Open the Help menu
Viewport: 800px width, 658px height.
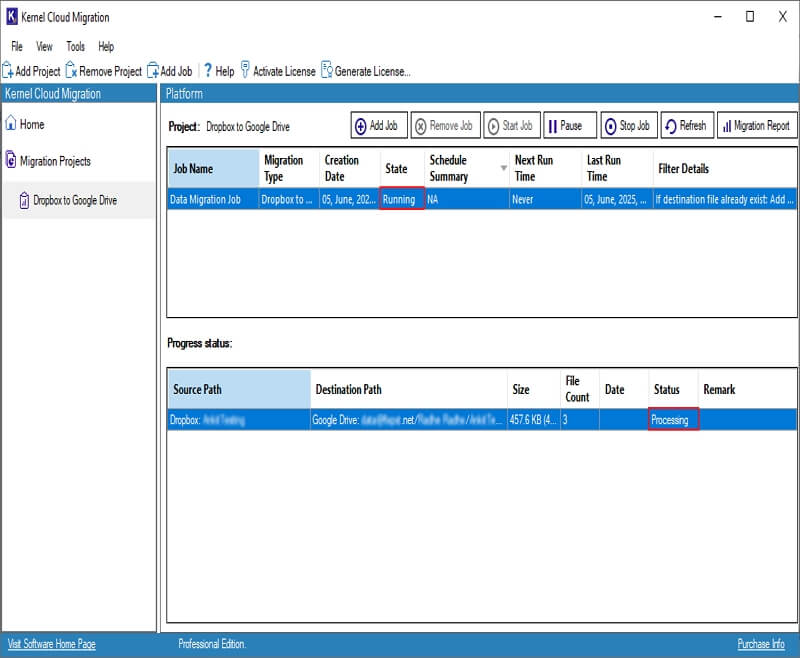[106, 46]
